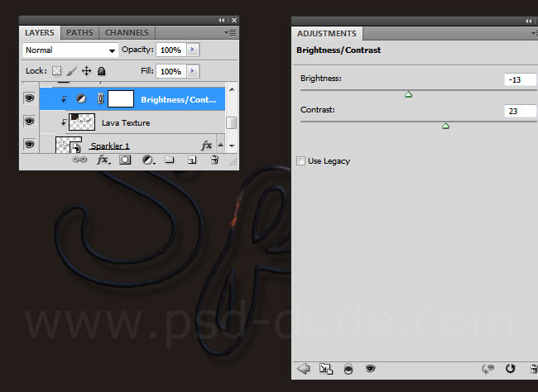538x392 pixels.
Task: Select the Sparkler 1 layer name
Action: pyautogui.click(x=110, y=146)
